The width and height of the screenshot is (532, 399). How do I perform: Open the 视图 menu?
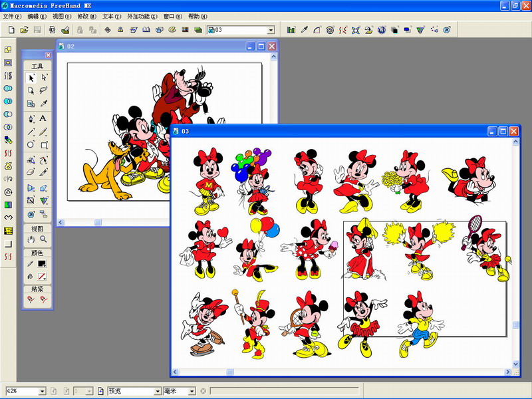tap(62, 16)
